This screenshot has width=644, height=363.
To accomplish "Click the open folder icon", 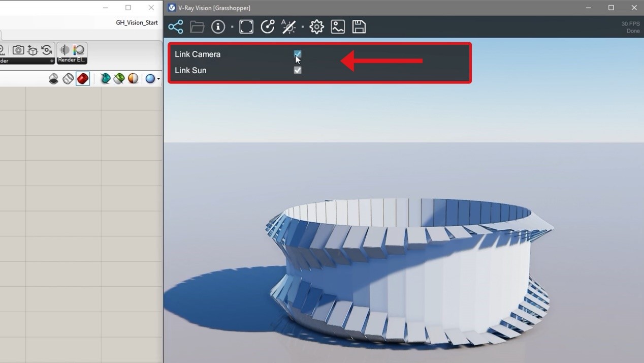I will (x=197, y=27).
